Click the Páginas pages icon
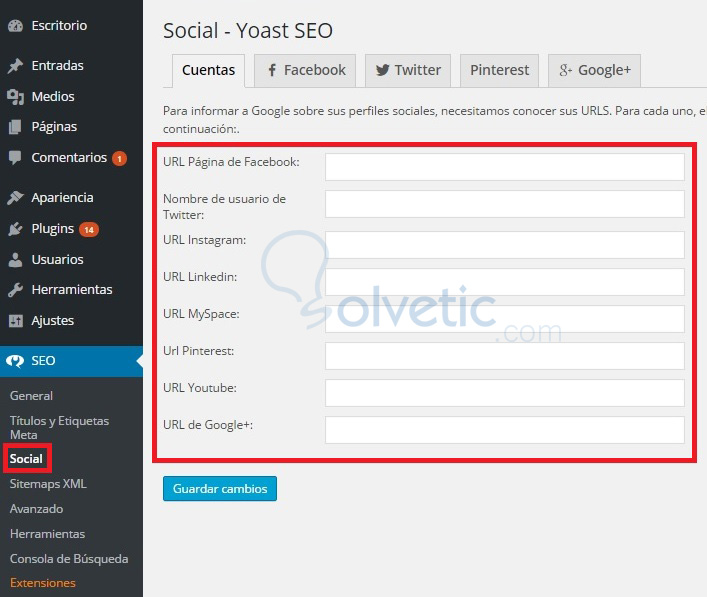 point(15,127)
